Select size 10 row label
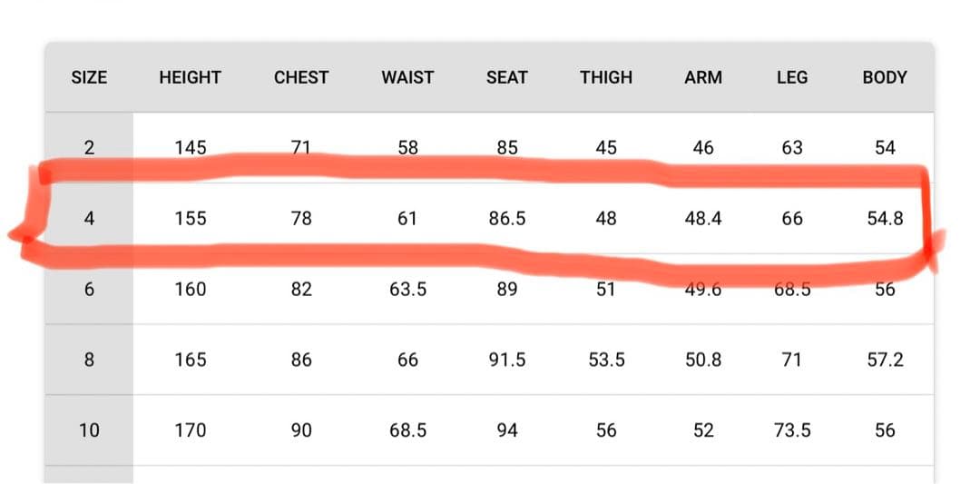Image resolution: width=980 pixels, height=484 pixels. [89, 430]
